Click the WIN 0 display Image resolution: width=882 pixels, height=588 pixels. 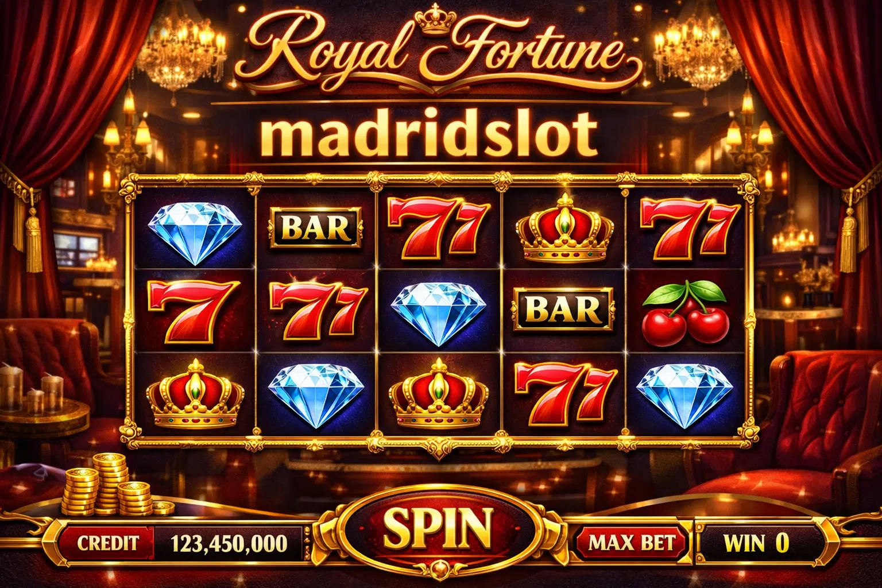click(x=756, y=542)
